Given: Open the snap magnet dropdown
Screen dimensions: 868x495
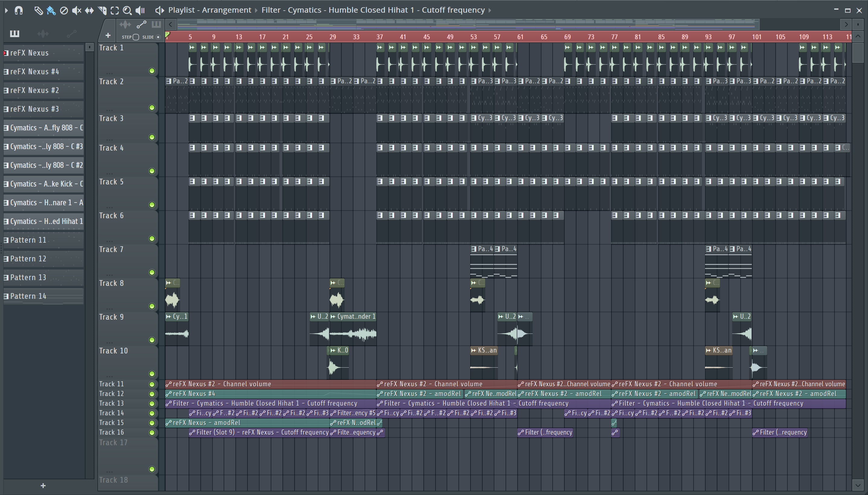Looking at the screenshot, I should click(x=19, y=11).
